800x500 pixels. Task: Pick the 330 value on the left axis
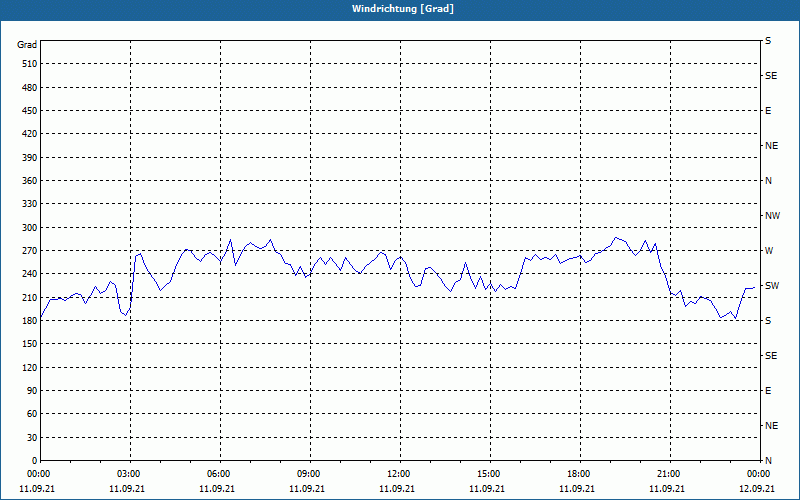(30, 204)
